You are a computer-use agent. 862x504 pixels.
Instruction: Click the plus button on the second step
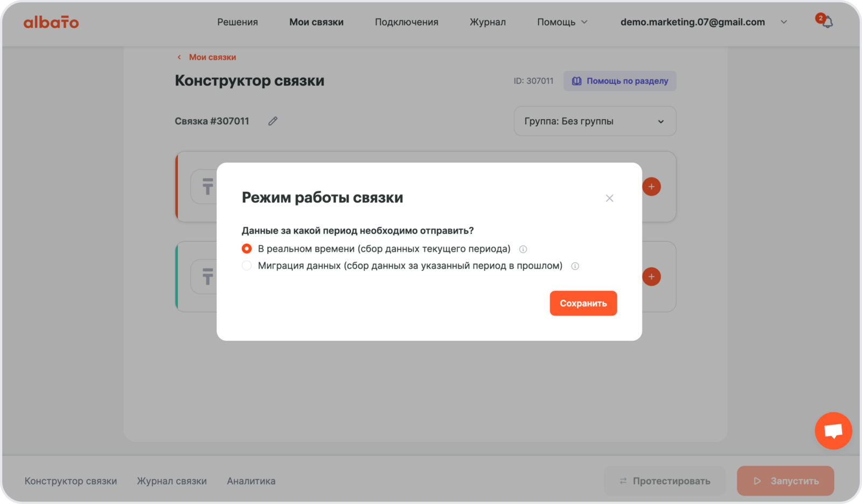click(651, 277)
